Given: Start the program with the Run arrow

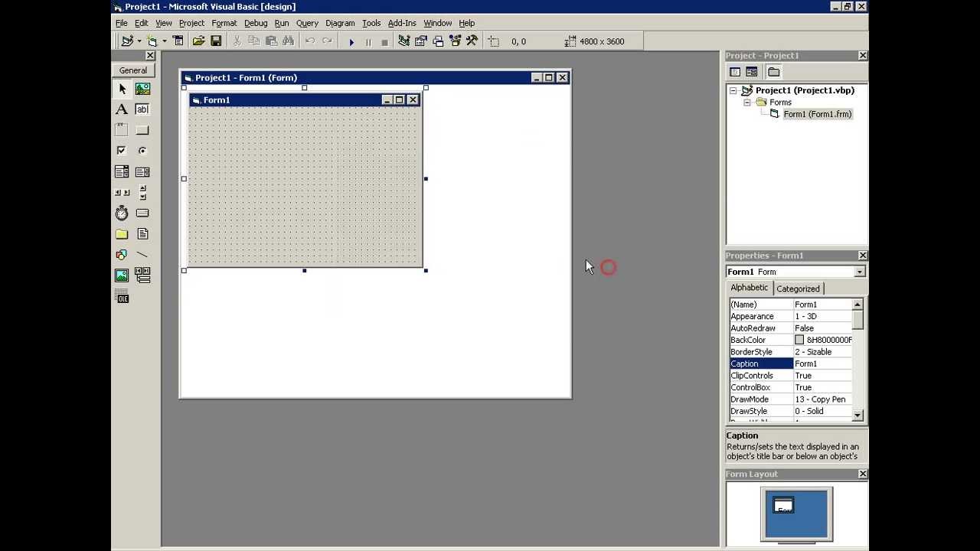Looking at the screenshot, I should [x=351, y=41].
